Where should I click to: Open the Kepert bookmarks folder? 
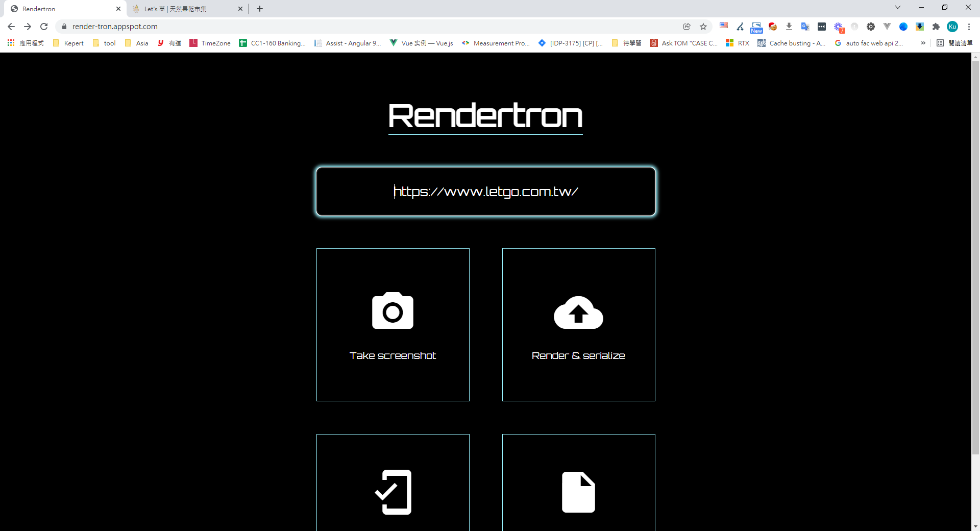68,43
